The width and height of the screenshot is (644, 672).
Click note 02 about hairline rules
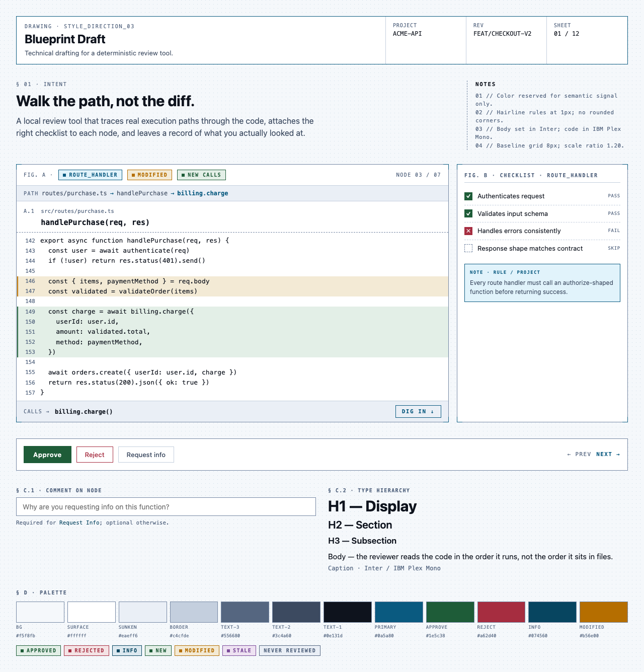544,116
